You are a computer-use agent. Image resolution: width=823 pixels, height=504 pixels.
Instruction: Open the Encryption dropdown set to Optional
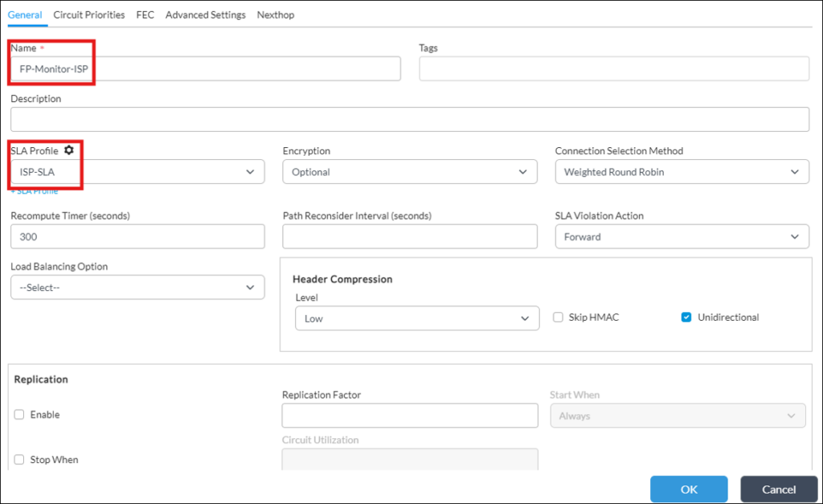(x=409, y=172)
